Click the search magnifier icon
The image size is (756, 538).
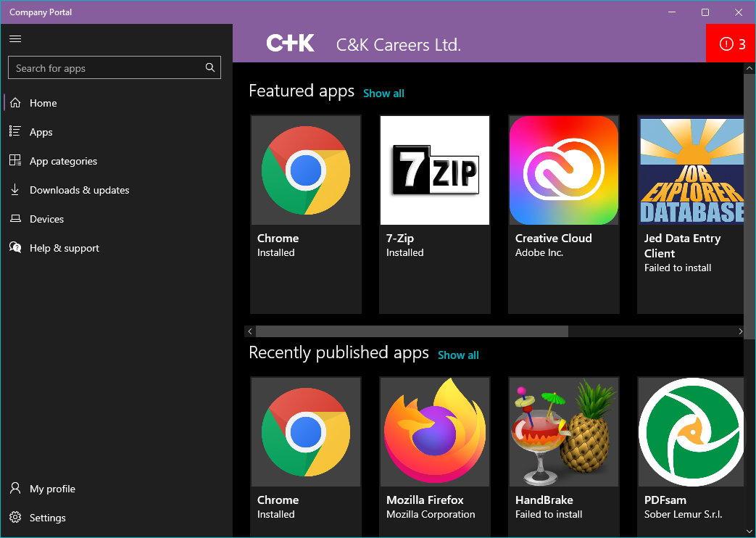210,67
